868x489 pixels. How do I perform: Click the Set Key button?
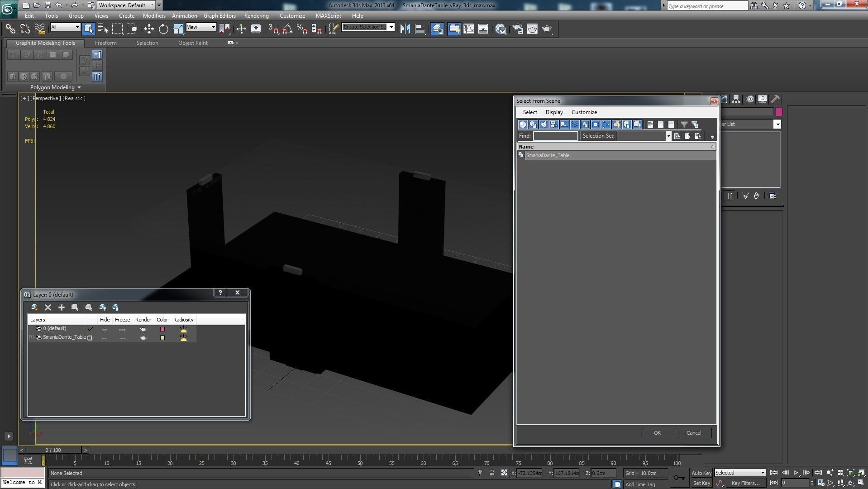point(701,483)
